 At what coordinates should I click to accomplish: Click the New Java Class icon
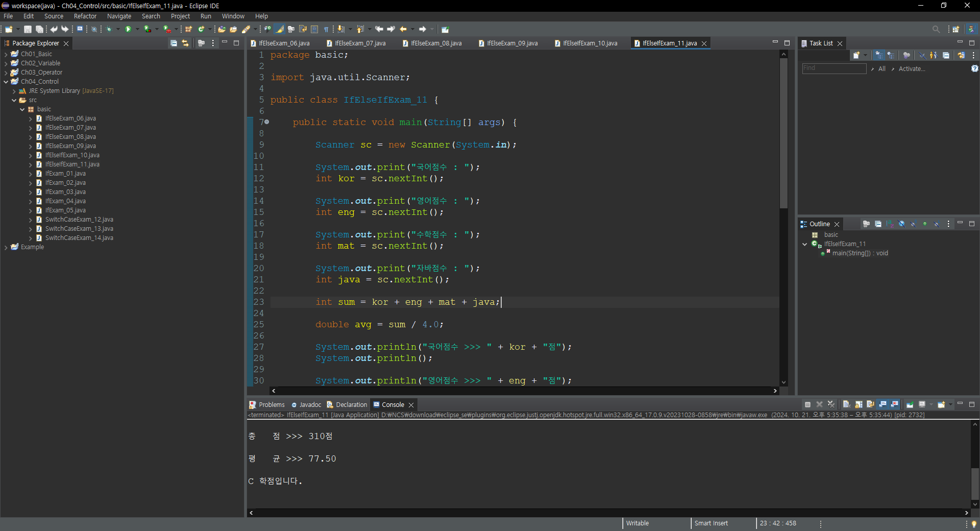pyautogui.click(x=201, y=29)
